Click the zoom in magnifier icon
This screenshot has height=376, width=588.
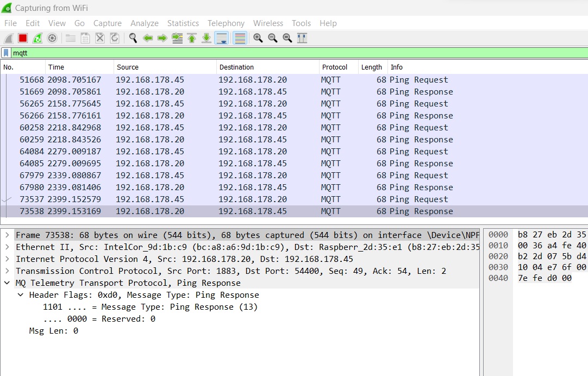[258, 38]
